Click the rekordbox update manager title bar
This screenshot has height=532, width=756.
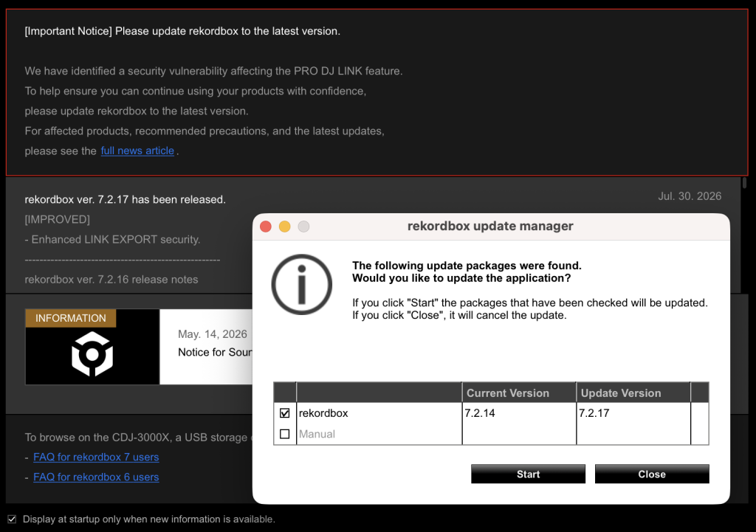coord(490,226)
